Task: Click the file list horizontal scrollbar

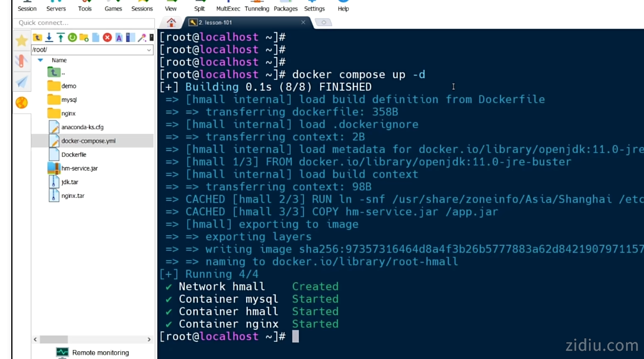Action: coord(92,339)
